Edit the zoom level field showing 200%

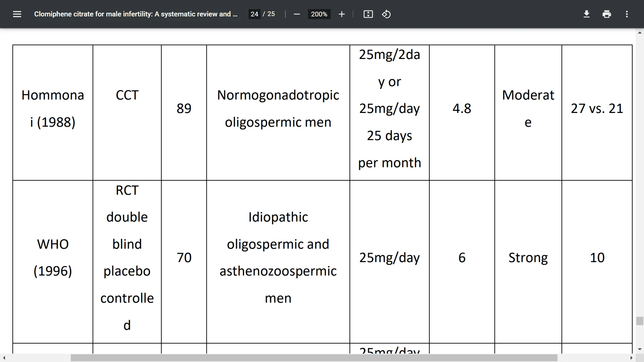pyautogui.click(x=319, y=14)
